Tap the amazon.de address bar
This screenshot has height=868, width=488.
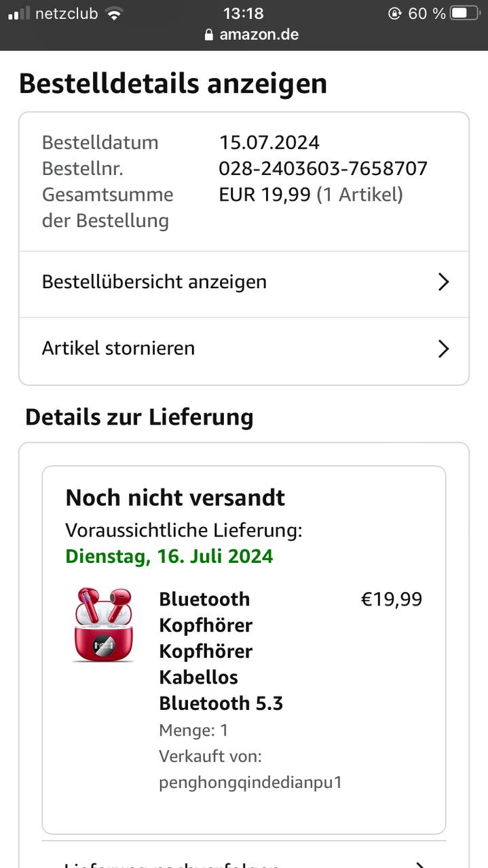251,34
